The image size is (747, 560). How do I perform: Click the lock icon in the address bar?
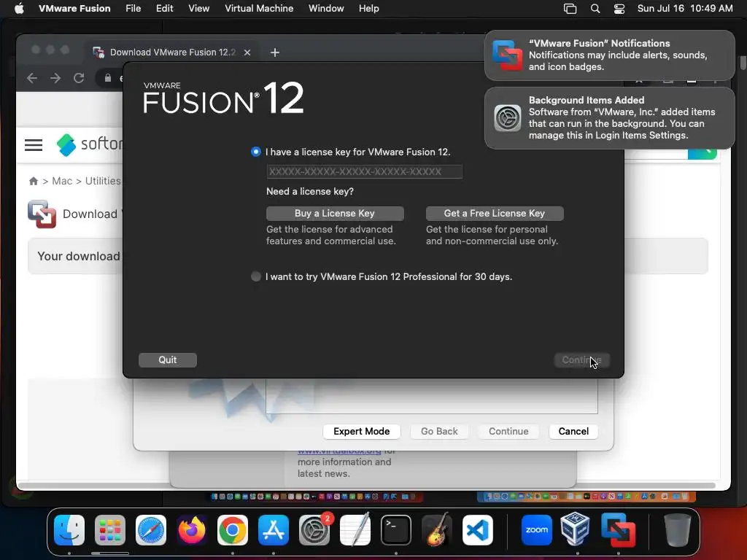coord(108,78)
